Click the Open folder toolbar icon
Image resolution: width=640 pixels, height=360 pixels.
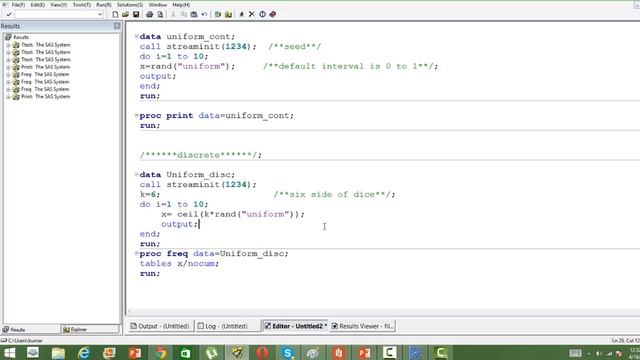(x=125, y=14)
